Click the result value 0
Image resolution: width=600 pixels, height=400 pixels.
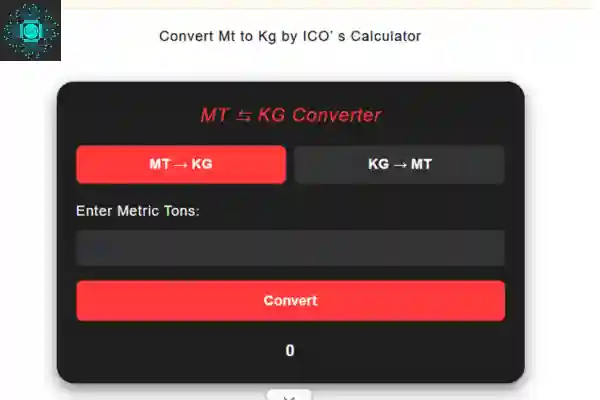(290, 351)
